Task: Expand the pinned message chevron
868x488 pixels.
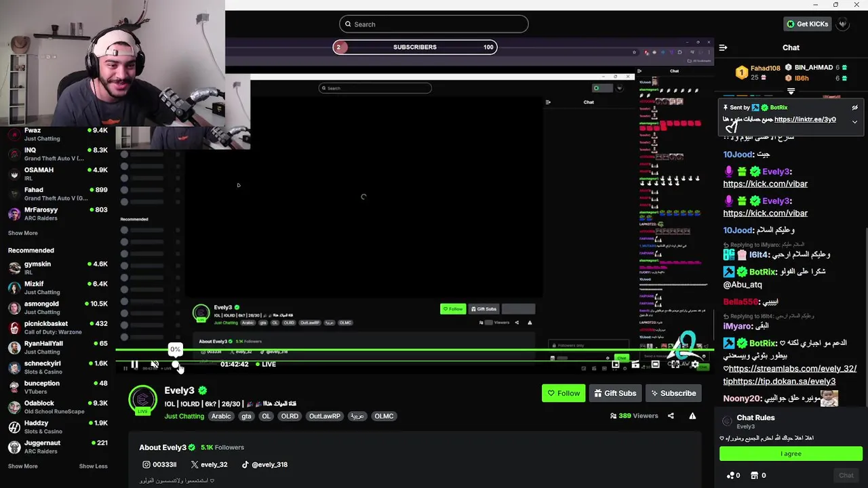Action: (854, 122)
